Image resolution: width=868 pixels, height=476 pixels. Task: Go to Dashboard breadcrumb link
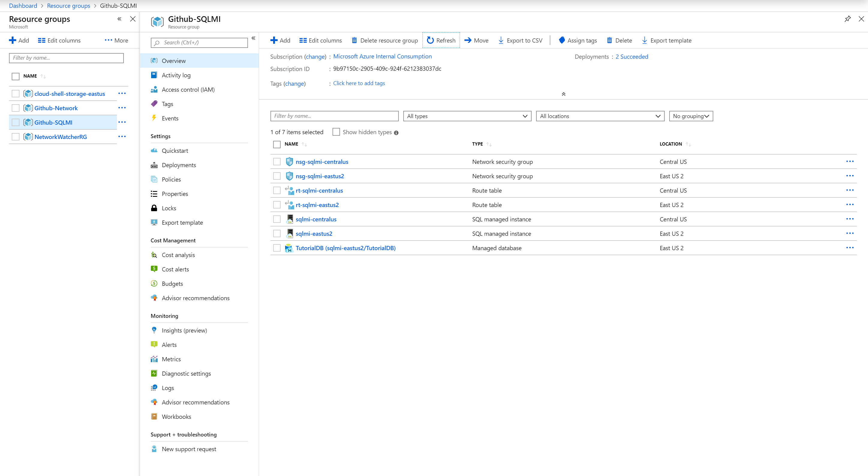(x=23, y=6)
